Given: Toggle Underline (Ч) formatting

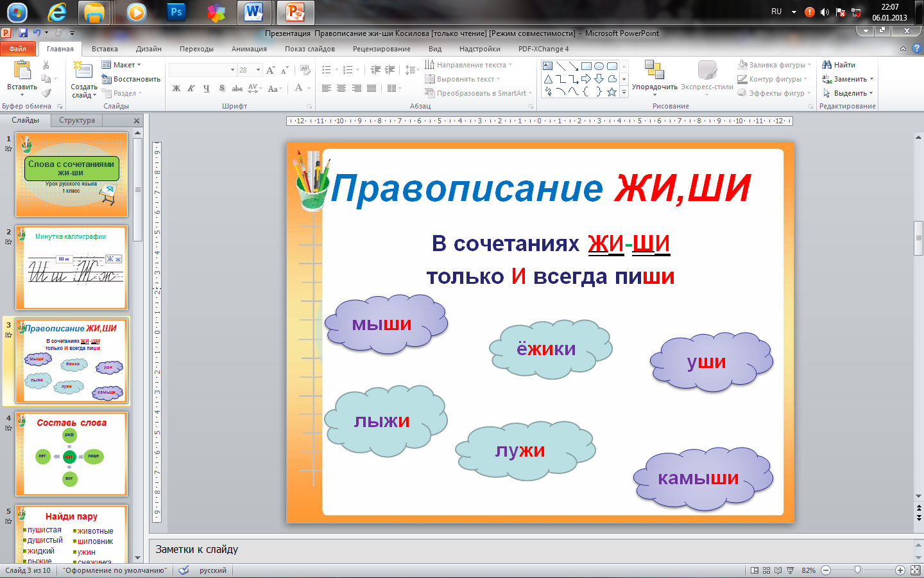Looking at the screenshot, I should [206, 89].
